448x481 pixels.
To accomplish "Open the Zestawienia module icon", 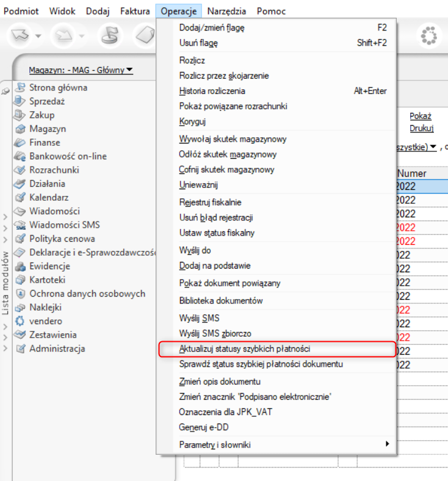I will 20,335.
